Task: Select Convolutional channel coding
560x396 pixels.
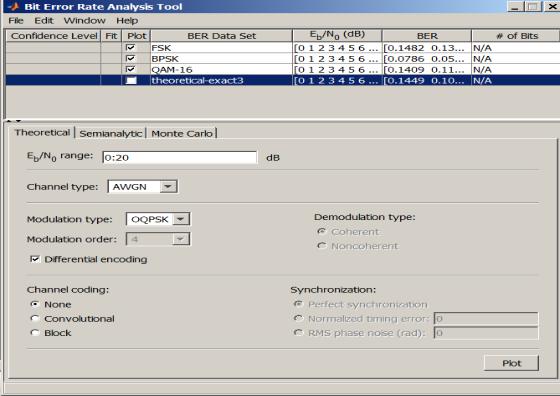Action: point(34,318)
